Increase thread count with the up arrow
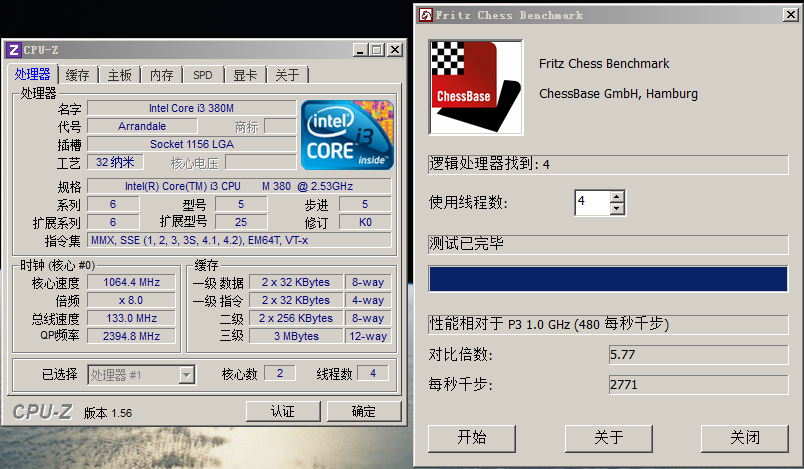 tap(617, 196)
